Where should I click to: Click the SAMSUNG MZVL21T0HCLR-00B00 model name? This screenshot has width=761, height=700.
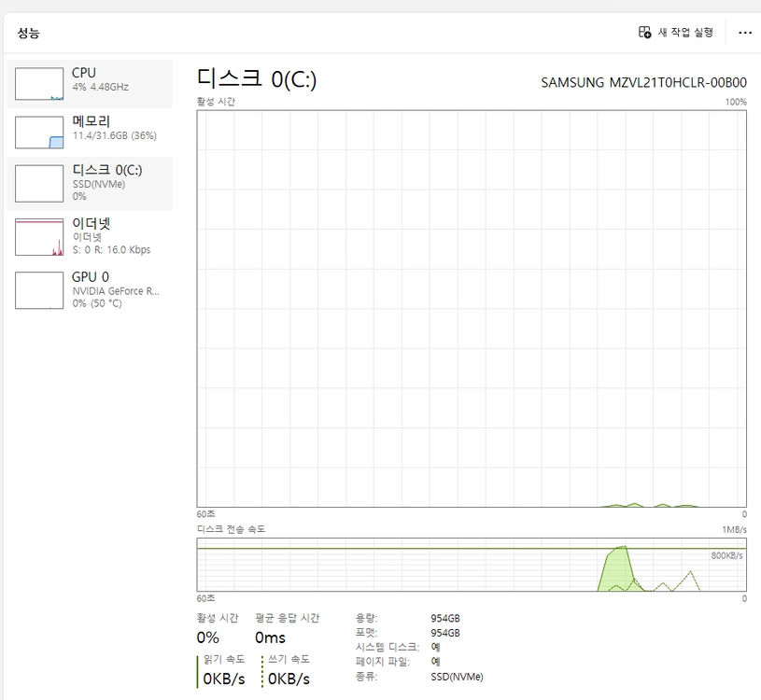pyautogui.click(x=643, y=82)
